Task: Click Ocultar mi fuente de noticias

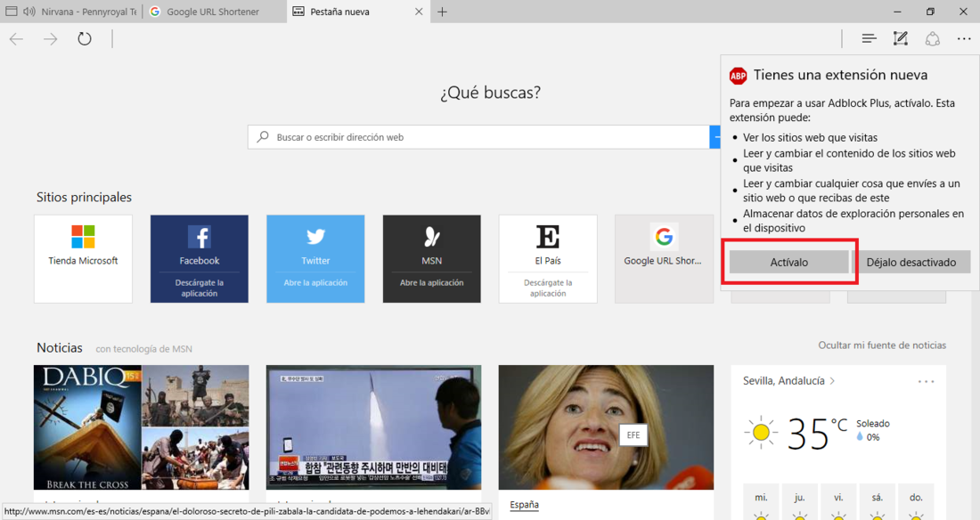Action: [882, 345]
